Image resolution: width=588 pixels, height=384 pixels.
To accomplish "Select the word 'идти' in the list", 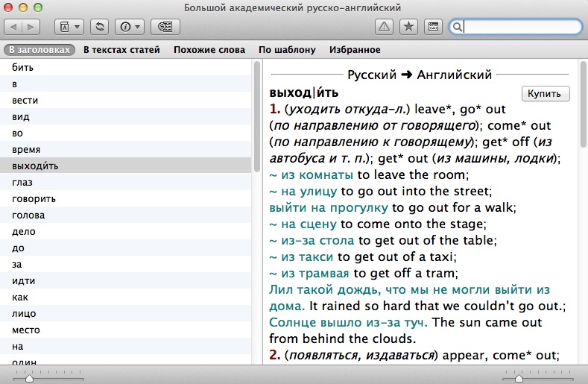I will point(126,281).
